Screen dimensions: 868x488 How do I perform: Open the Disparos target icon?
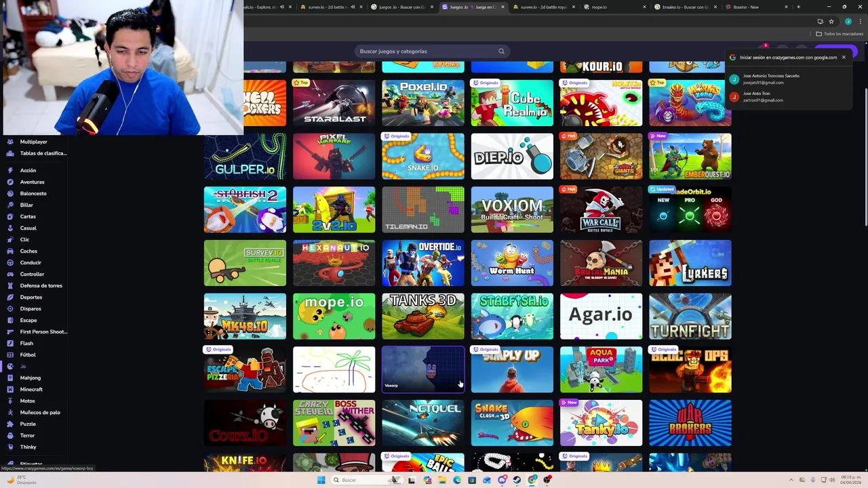[10, 308]
